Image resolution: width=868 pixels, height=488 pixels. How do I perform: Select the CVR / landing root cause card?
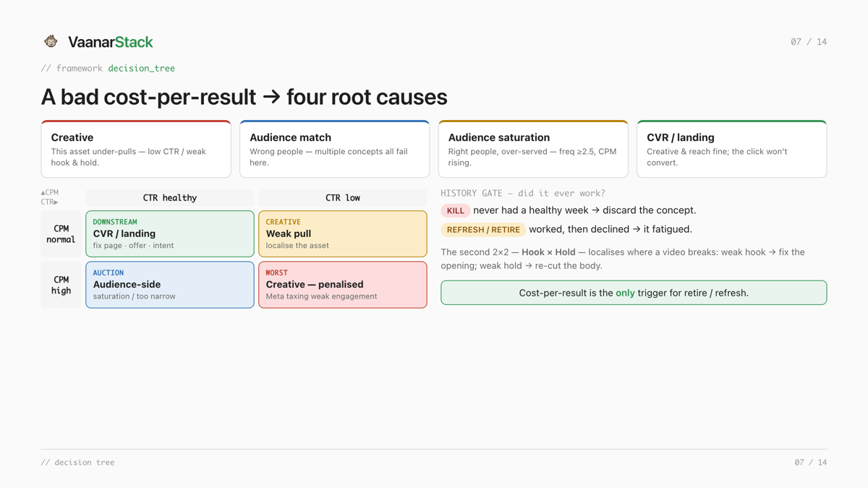(731, 149)
